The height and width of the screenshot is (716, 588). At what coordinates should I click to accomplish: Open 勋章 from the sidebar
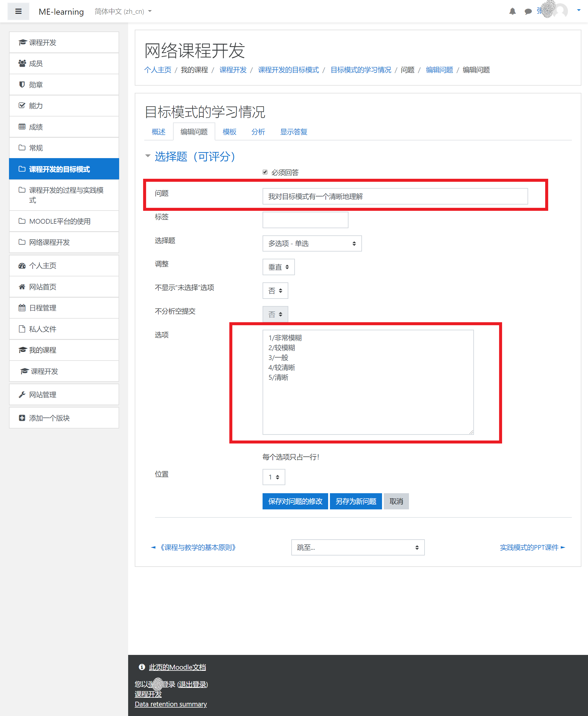(36, 84)
